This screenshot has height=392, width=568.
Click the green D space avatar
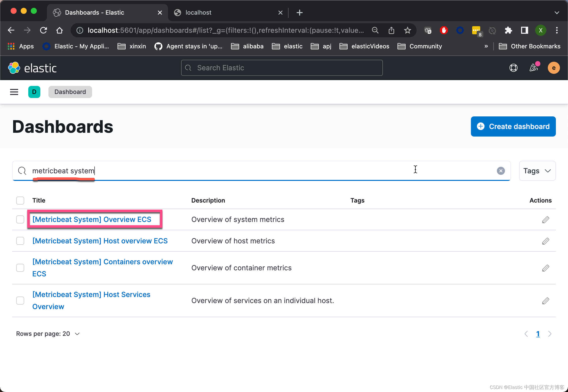click(34, 92)
